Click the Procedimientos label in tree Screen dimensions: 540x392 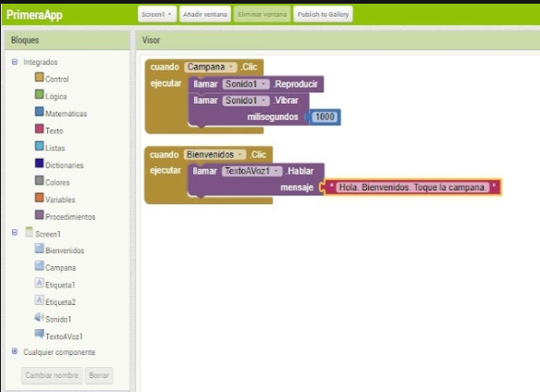(x=70, y=217)
